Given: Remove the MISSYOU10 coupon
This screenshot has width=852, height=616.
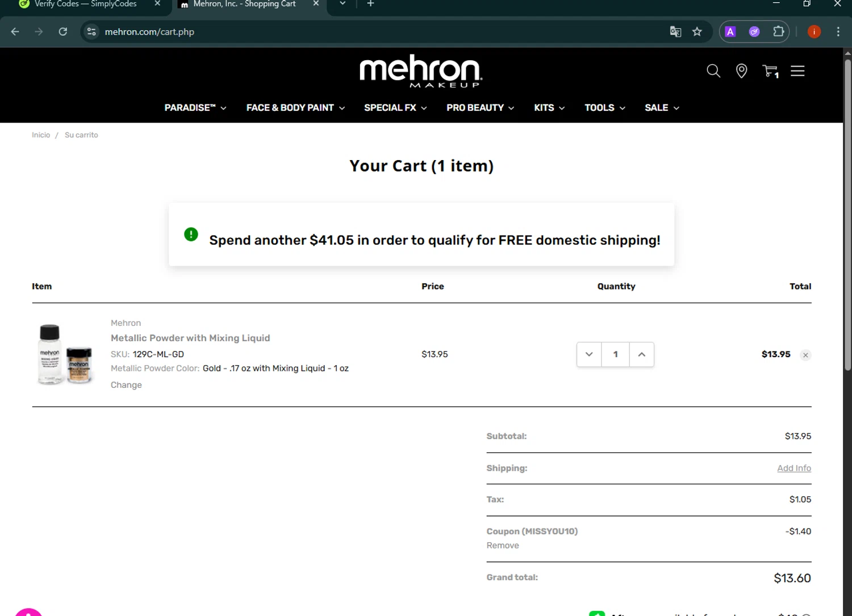Looking at the screenshot, I should tap(503, 546).
